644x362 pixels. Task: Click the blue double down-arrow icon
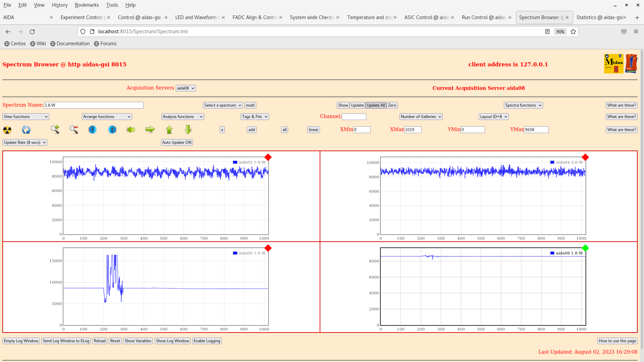coord(93,129)
